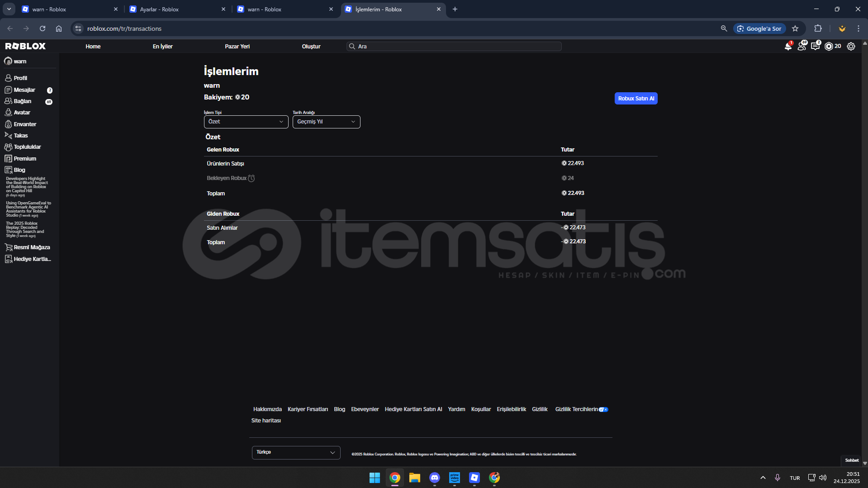868x488 pixels.
Task: Click the Robux Satın Al button
Action: (636, 99)
